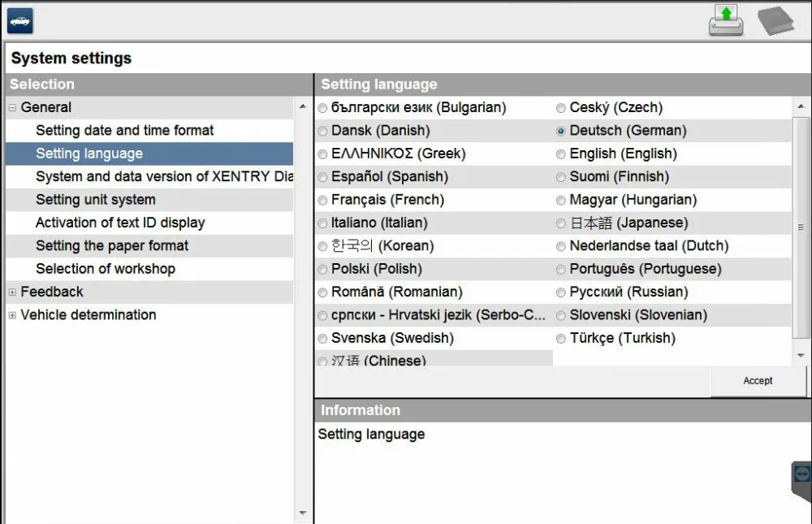Select the General tree item label
The image size is (812, 524).
pyautogui.click(x=45, y=107)
